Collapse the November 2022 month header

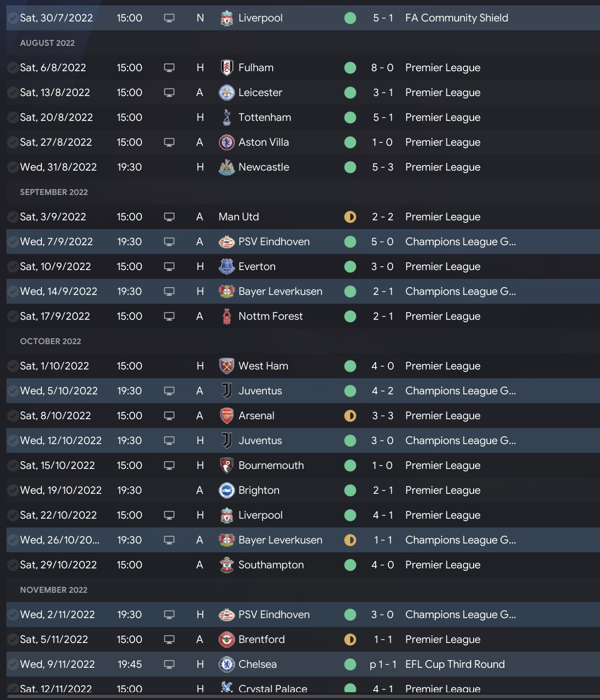click(54, 590)
